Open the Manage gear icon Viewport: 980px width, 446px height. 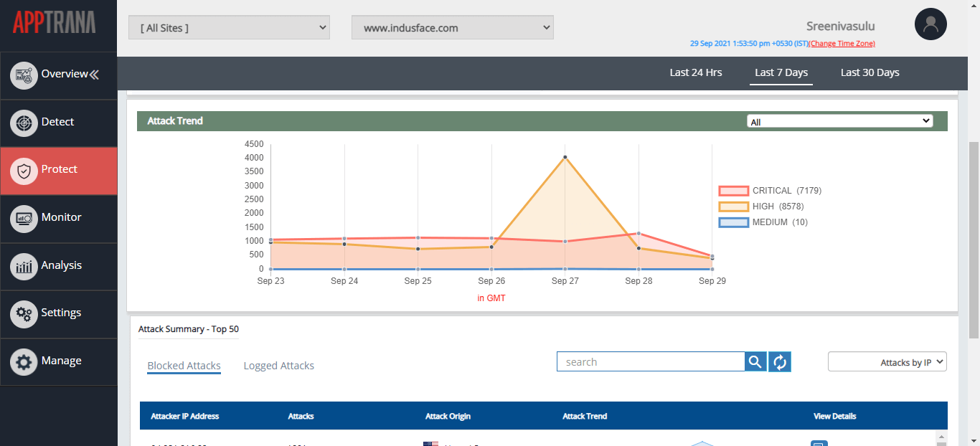(x=24, y=361)
